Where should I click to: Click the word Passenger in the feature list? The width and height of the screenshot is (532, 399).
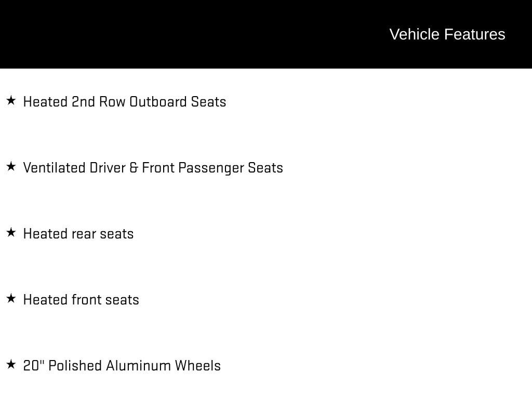pos(211,168)
